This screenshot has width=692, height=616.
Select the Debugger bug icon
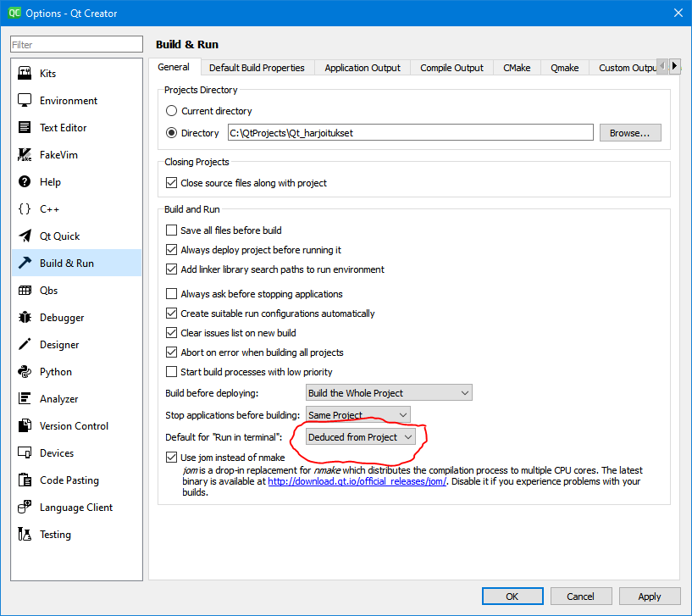tap(25, 318)
